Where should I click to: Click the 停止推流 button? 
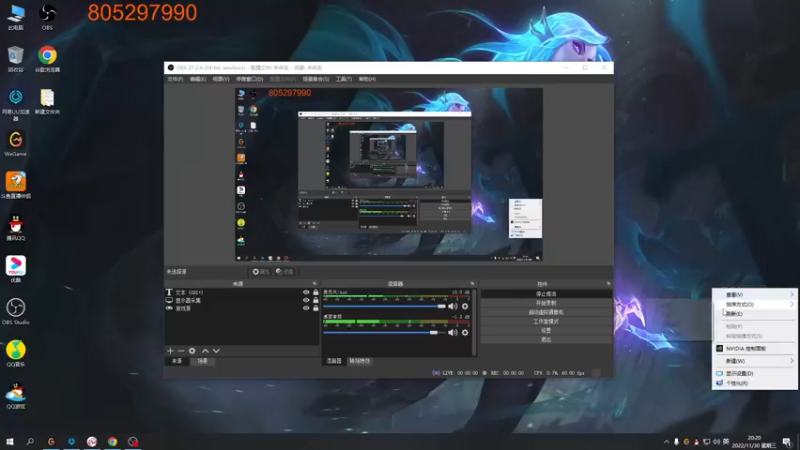(546, 294)
